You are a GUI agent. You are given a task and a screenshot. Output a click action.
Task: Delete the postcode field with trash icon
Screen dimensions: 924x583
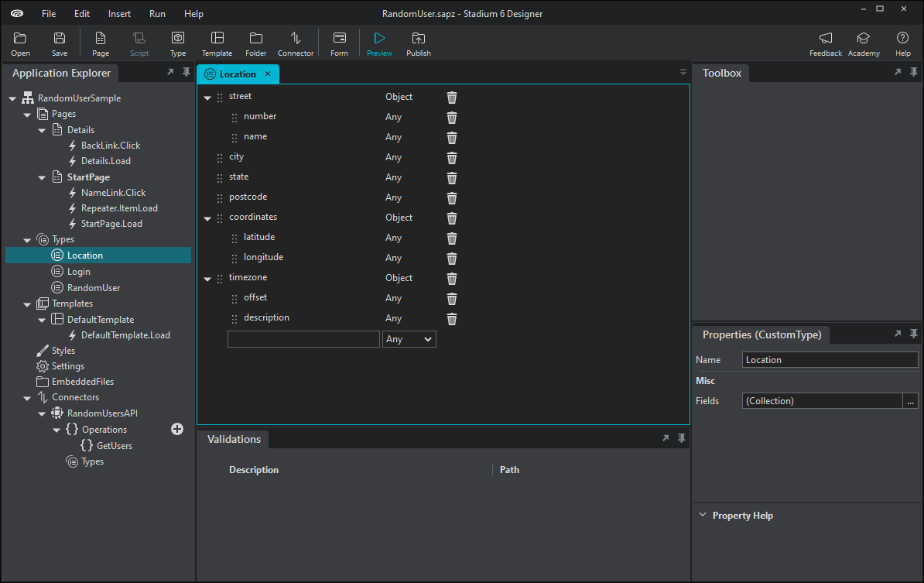(x=451, y=197)
